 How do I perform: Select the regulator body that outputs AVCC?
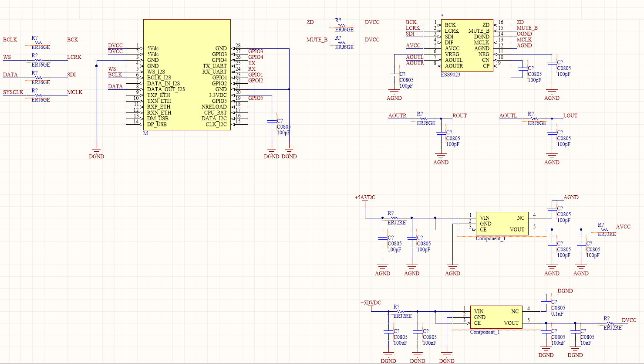(x=502, y=224)
